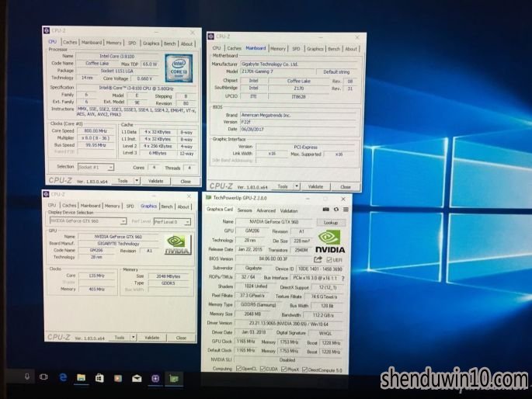Click the Code Name value Coffee Lake

97,64
